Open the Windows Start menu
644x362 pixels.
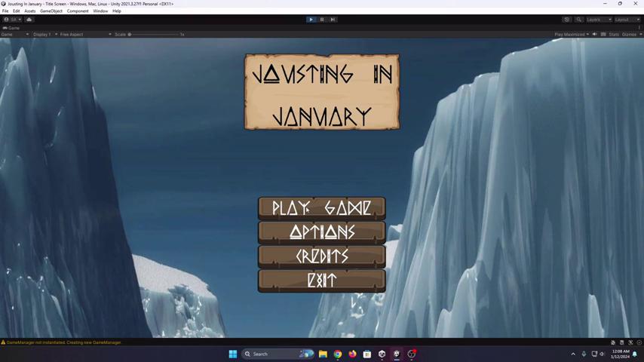click(x=233, y=354)
